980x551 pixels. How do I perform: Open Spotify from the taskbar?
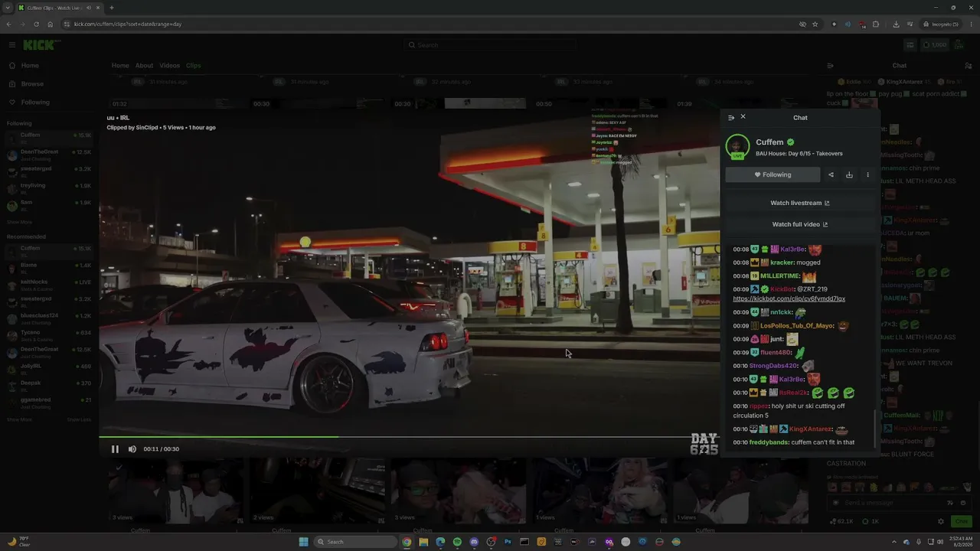[x=457, y=542]
